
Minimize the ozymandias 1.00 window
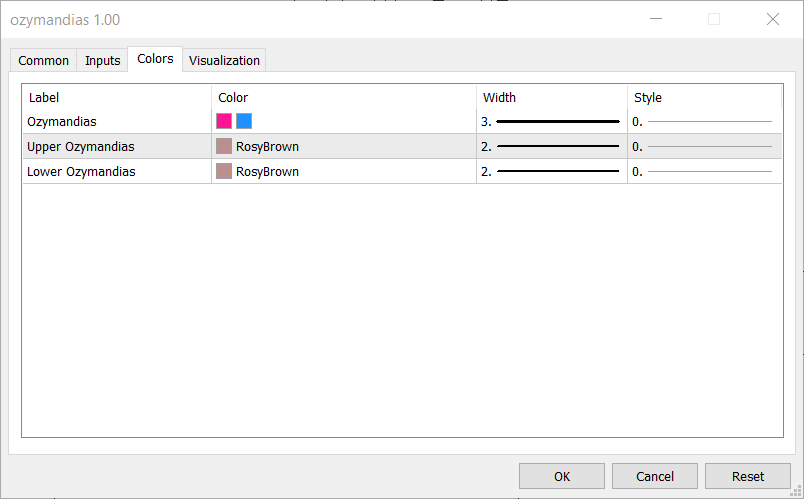coord(656,19)
